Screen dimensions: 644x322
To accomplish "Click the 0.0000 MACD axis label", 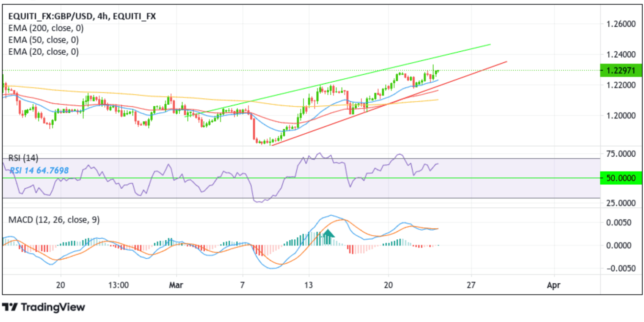I will point(619,246).
